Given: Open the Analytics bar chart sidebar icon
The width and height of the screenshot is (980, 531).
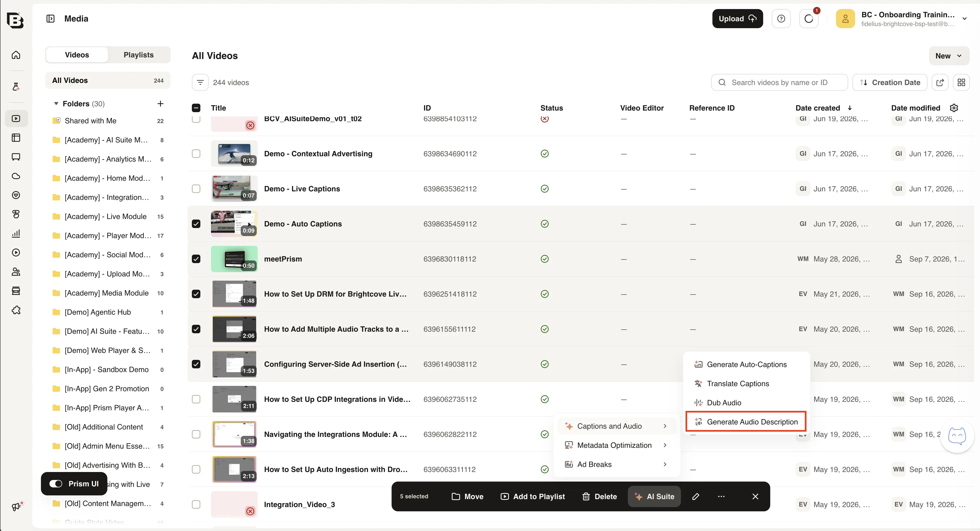Looking at the screenshot, I should click(16, 234).
